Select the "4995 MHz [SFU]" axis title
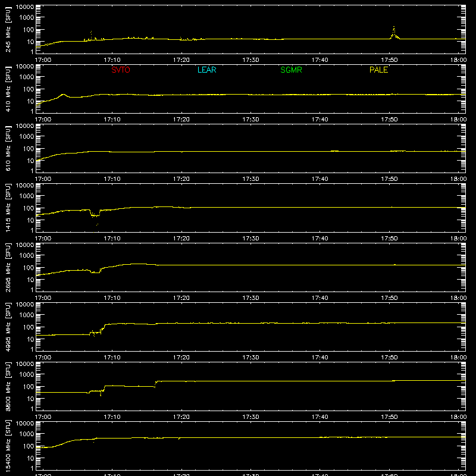 [8, 327]
